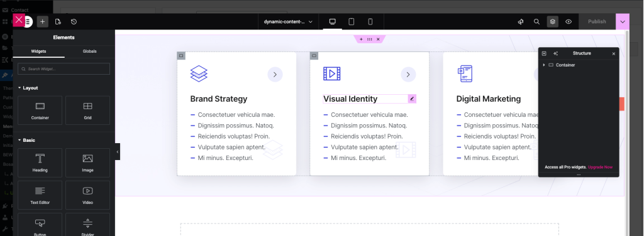Screen dimensions: 644x236
Task: Click 'Mi minus. Excepturi.' under Brand Strategy
Action: (x=226, y=158)
